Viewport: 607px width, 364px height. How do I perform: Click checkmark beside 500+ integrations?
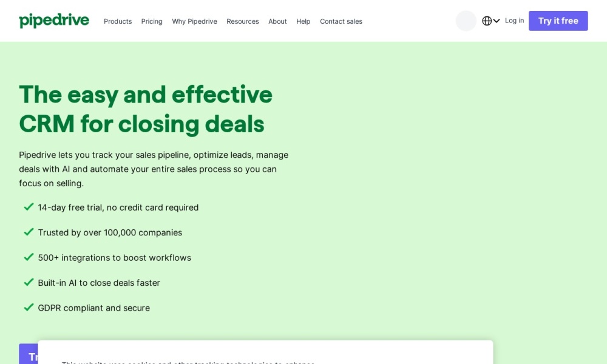(x=29, y=257)
